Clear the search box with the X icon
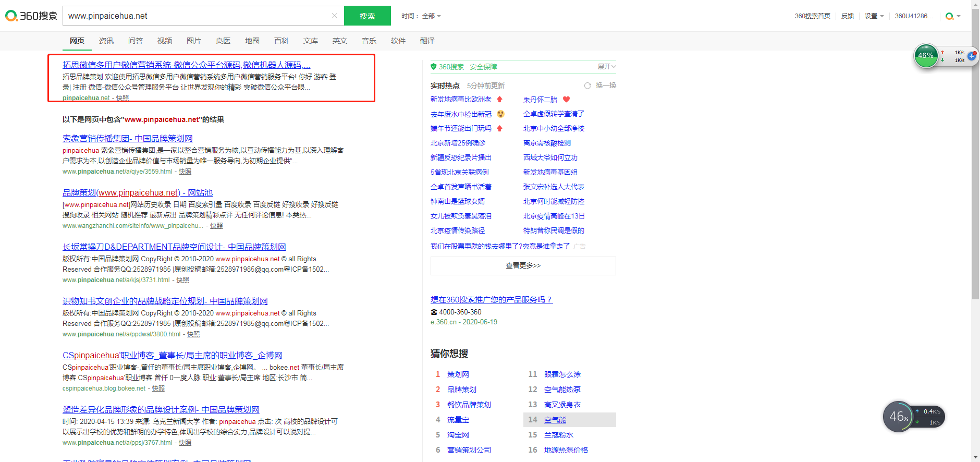980x462 pixels. 335,16
